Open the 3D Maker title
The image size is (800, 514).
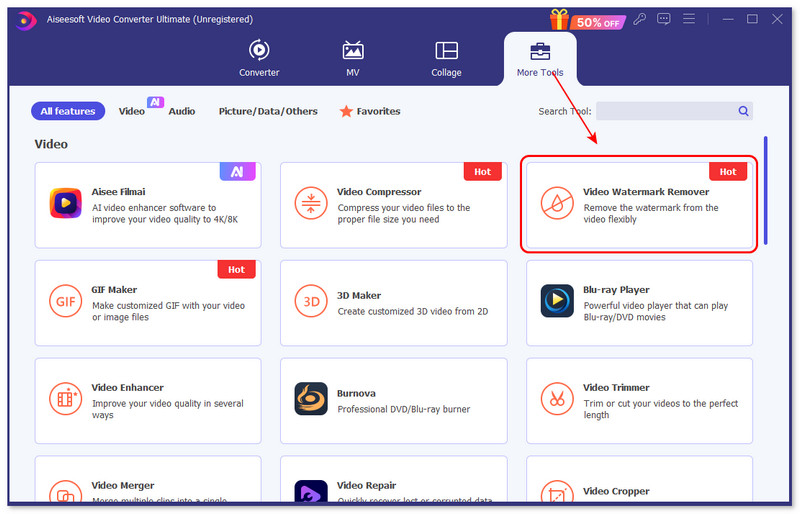click(x=359, y=296)
